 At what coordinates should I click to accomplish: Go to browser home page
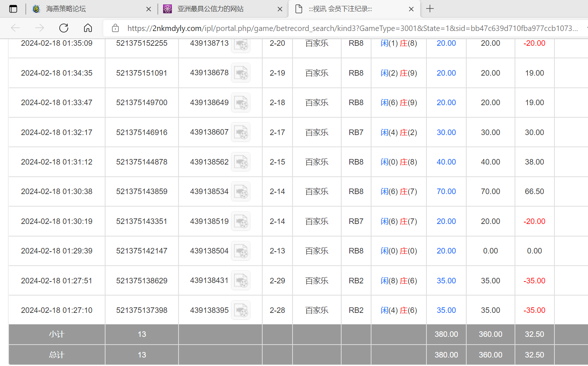[x=88, y=28]
